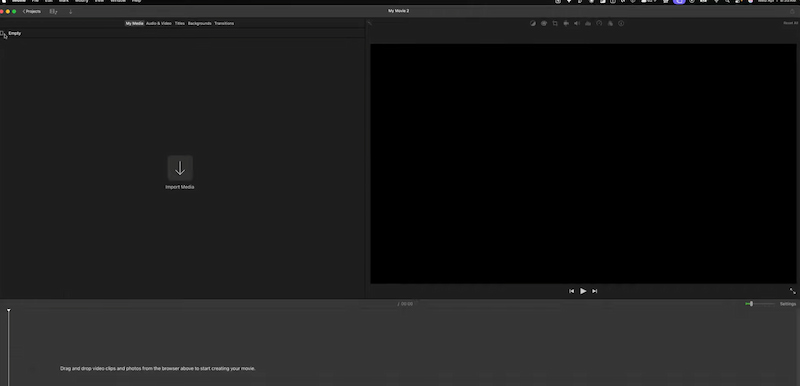Open the Audio & Video tab
Image resolution: width=800 pixels, height=386 pixels.
pyautogui.click(x=159, y=23)
